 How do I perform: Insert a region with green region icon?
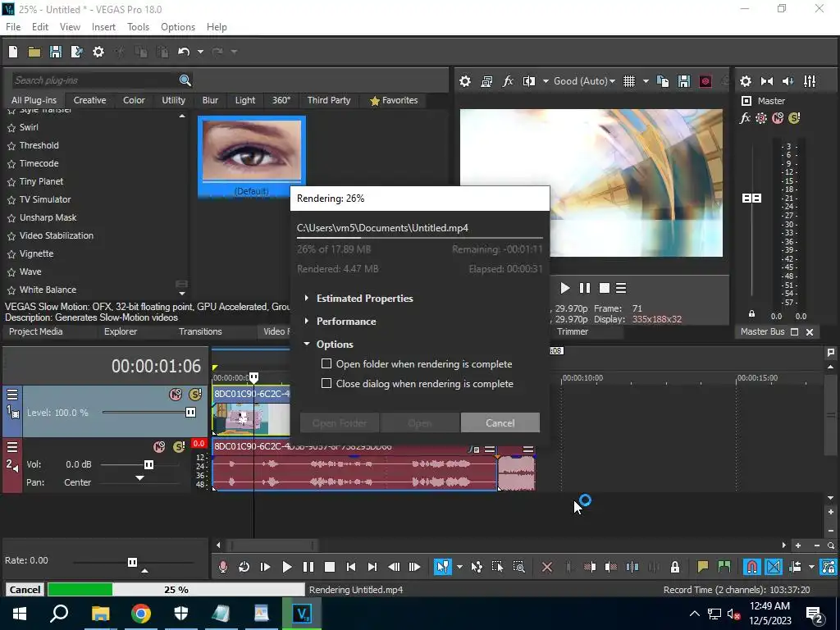724,567
